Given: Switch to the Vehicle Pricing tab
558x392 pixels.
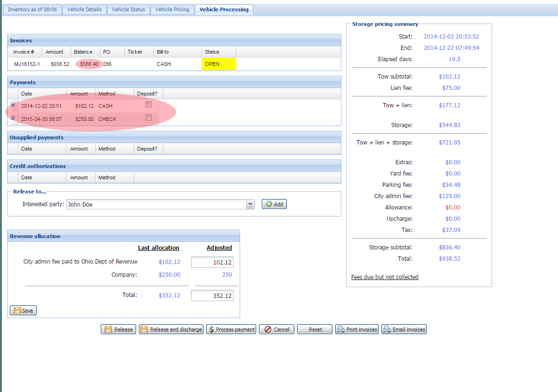Looking at the screenshot, I should tap(172, 9).
